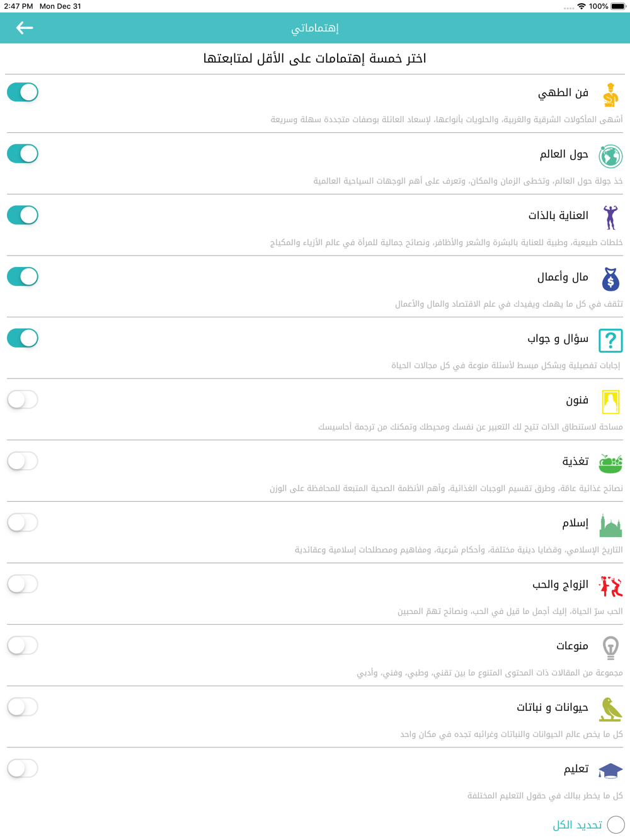Tap the back arrow in header
630x840 pixels.
coord(25,28)
